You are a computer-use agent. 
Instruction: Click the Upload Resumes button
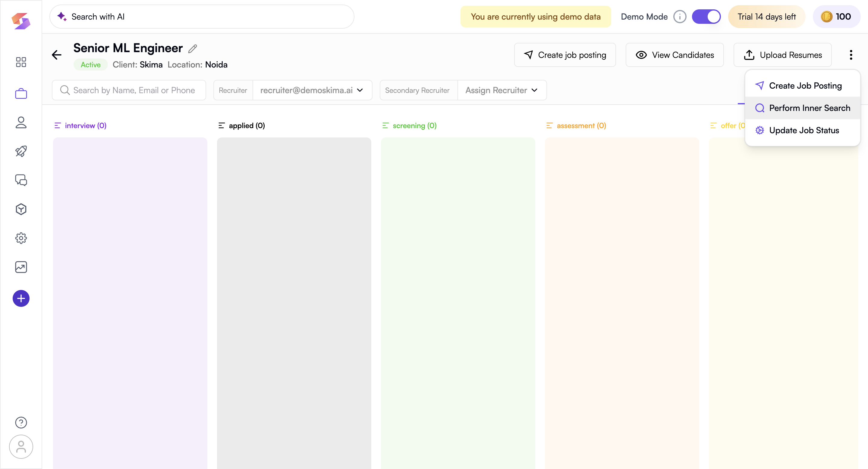pos(782,55)
